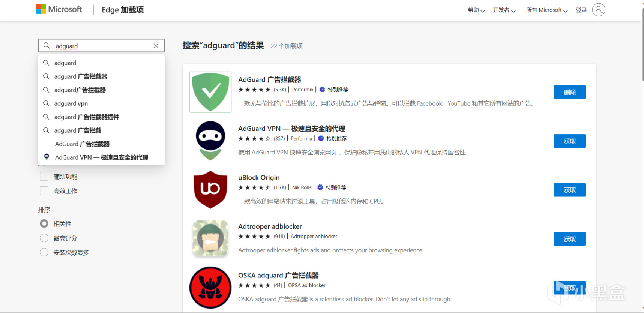
Task: Click the 排序 sort heading
Action: (44, 210)
